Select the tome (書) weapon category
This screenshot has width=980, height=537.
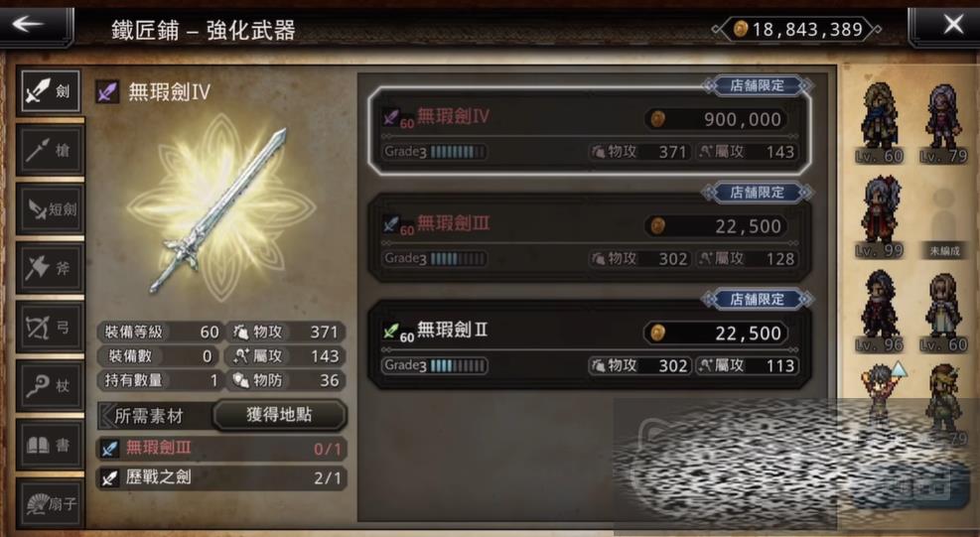(x=50, y=445)
